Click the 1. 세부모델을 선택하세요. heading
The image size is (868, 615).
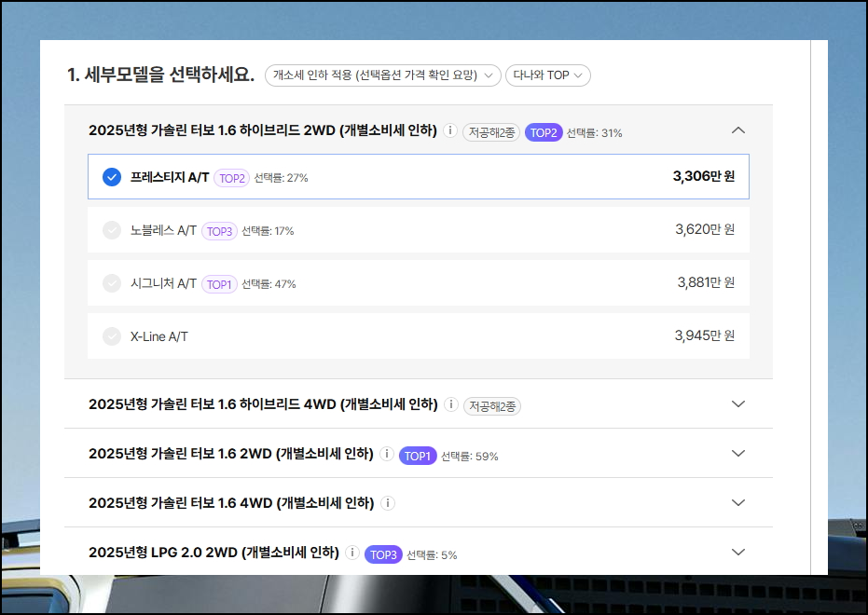(161, 75)
